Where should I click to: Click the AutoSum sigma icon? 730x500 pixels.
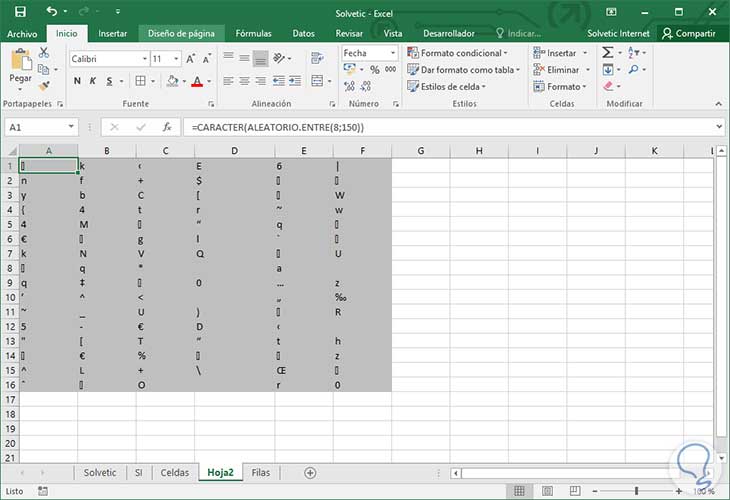coord(608,53)
